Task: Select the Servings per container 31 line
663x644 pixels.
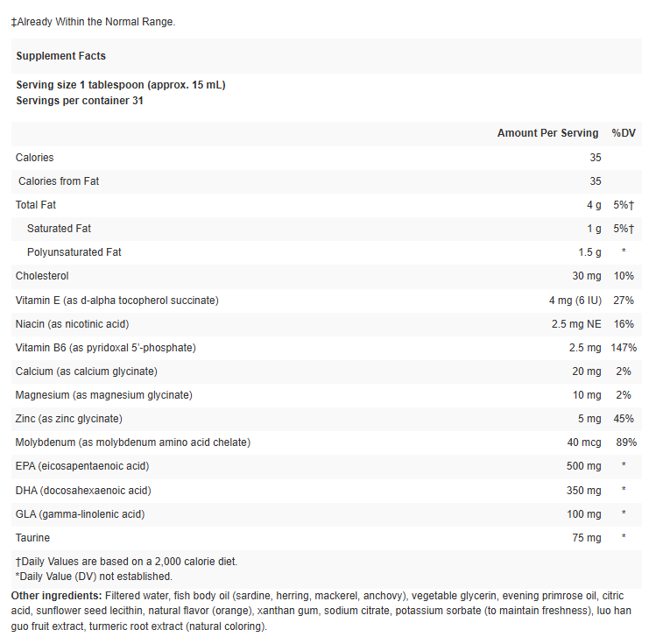Action: [x=80, y=101]
